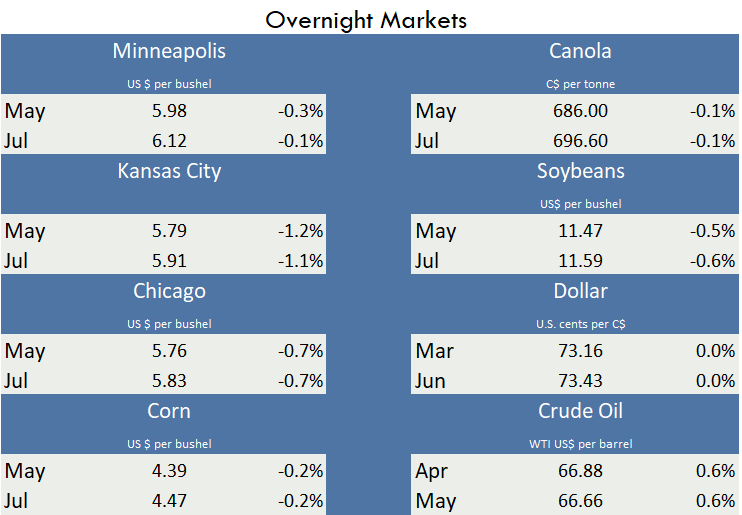Select the Corn section heading

point(169,411)
